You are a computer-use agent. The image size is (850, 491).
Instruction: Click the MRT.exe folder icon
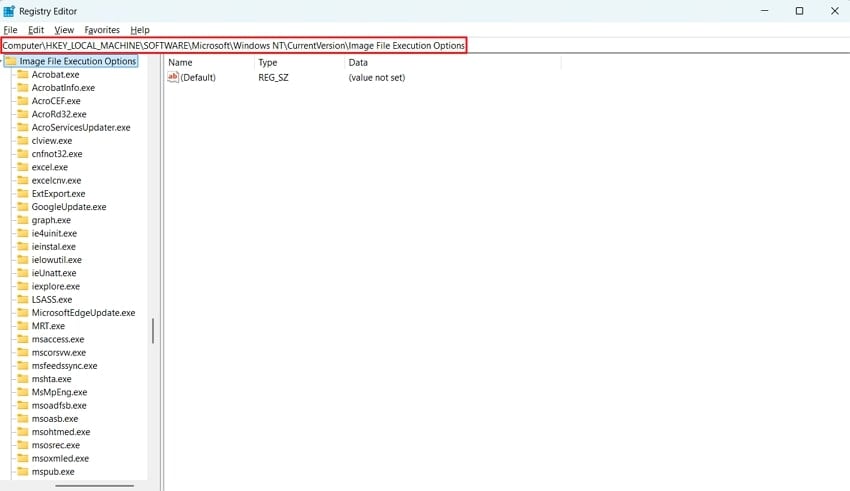[23, 326]
